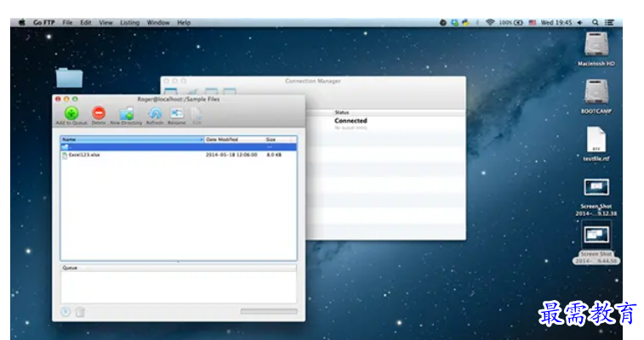Open the Help menu
This screenshot has height=340, width=644.
tap(184, 23)
